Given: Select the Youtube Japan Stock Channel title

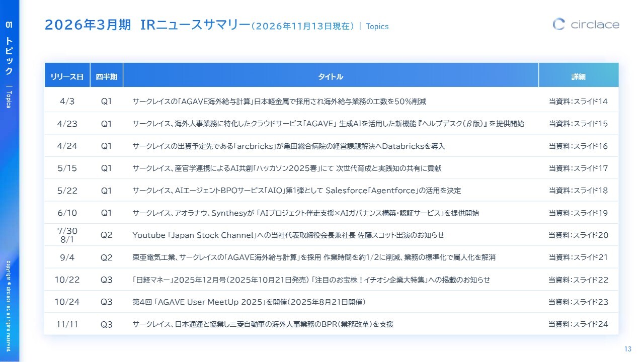Looking at the screenshot, I should (x=288, y=235).
